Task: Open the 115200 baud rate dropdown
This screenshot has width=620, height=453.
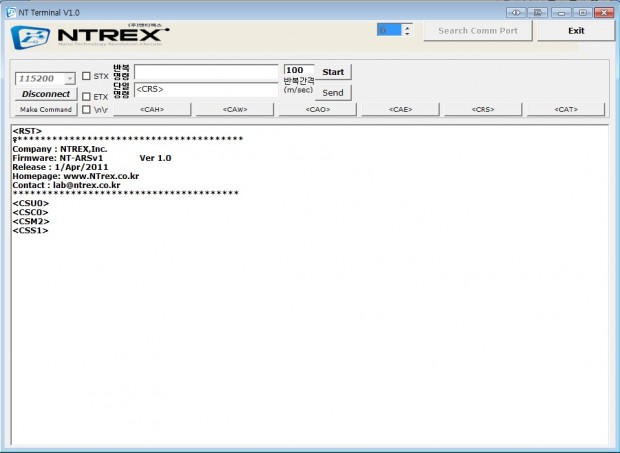Action: point(70,78)
